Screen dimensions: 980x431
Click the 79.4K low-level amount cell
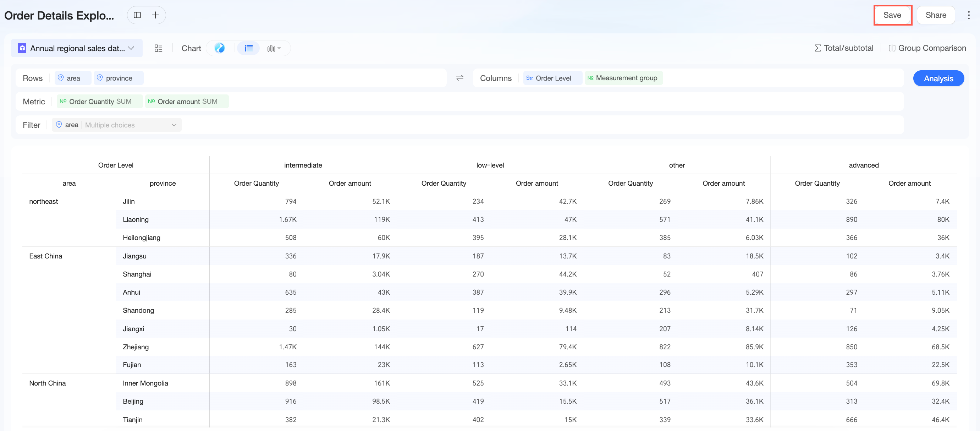[568, 347]
